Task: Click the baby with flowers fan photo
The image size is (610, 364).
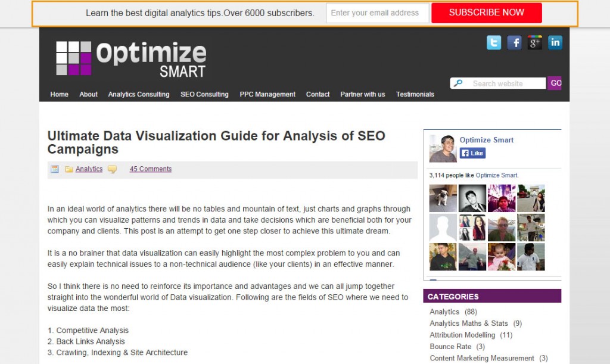Action: pos(502,257)
